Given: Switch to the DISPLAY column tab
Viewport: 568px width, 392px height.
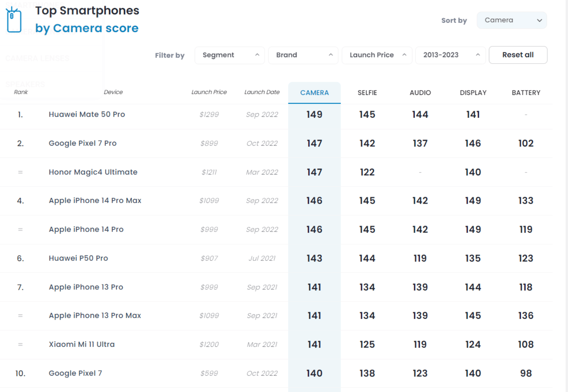Looking at the screenshot, I should point(473,93).
